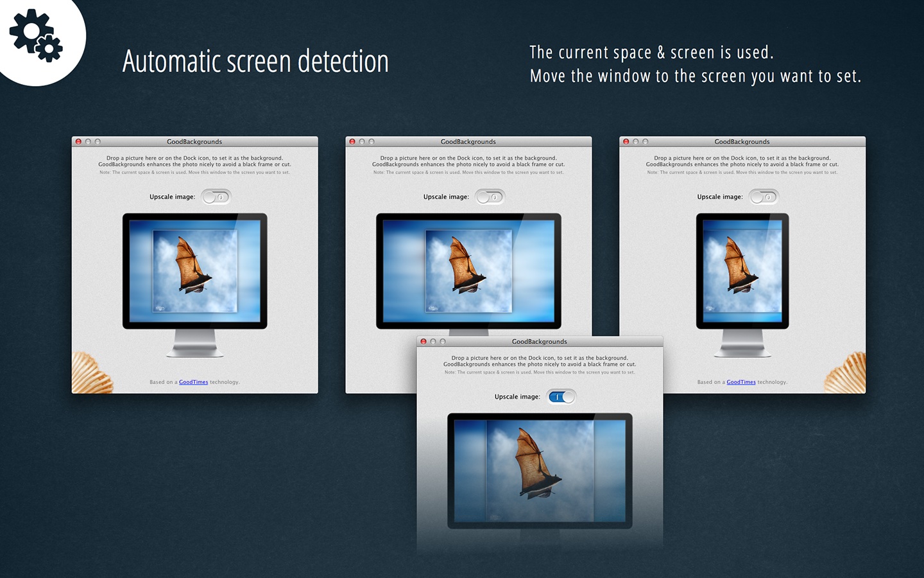Click 'The current space & screen is used.' text
This screenshot has height=578, width=924.
click(651, 53)
